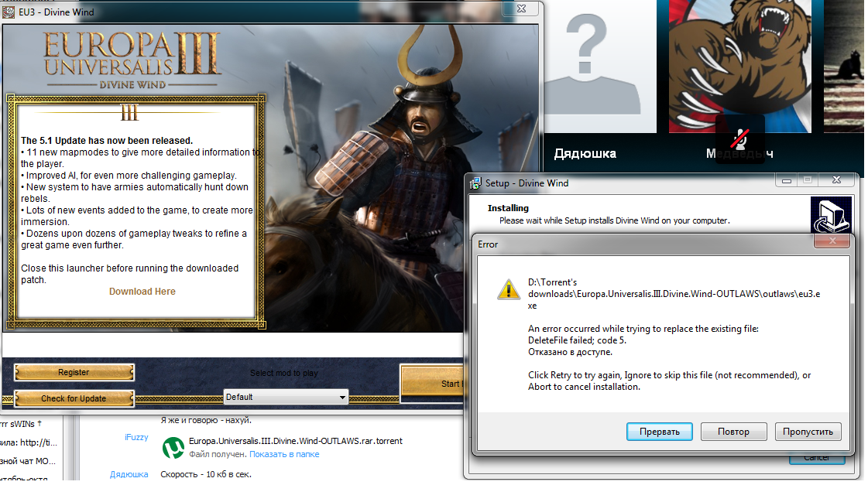The width and height of the screenshot is (868, 485).
Task: Close the Setup - Divine Wind window
Action: 836,180
